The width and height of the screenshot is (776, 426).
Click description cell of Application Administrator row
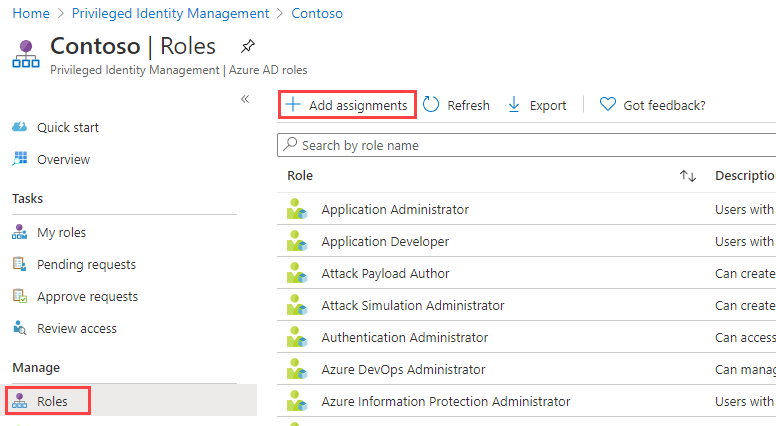point(744,210)
